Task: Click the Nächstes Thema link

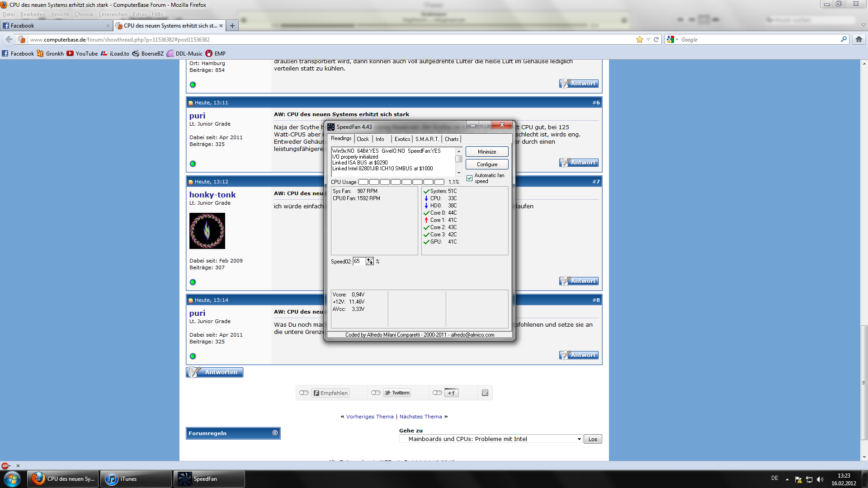Action: point(420,417)
